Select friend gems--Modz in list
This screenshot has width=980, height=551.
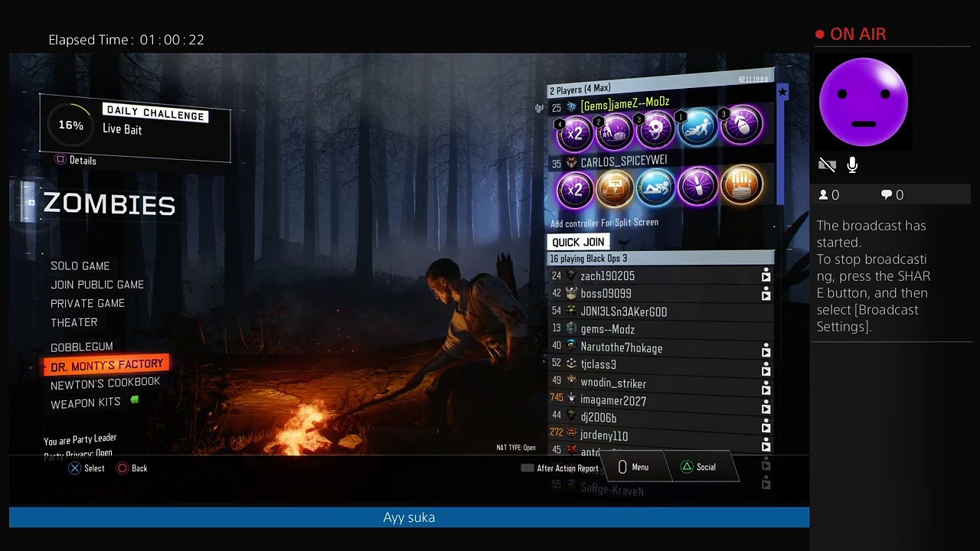607,329
